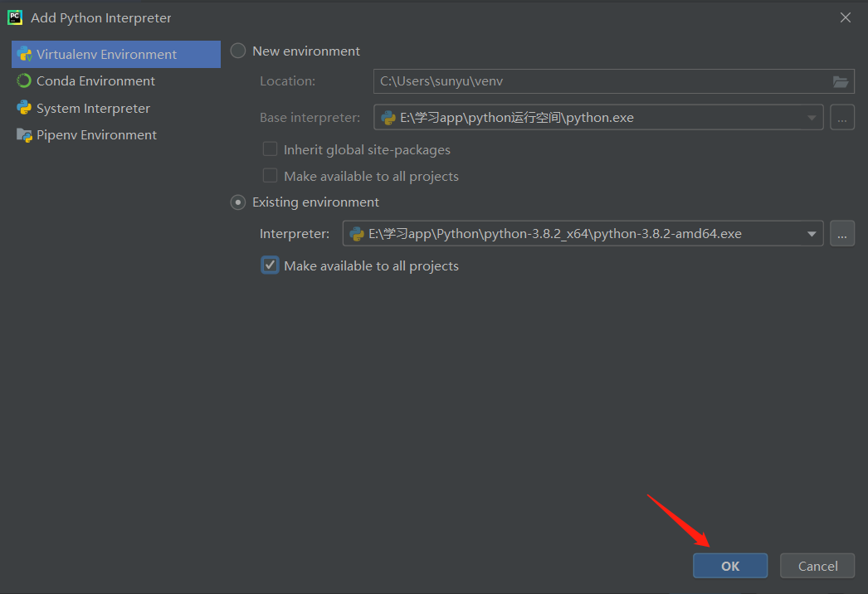Browse for existing interpreter with ellipsis button
This screenshot has height=594, width=868.
click(842, 233)
